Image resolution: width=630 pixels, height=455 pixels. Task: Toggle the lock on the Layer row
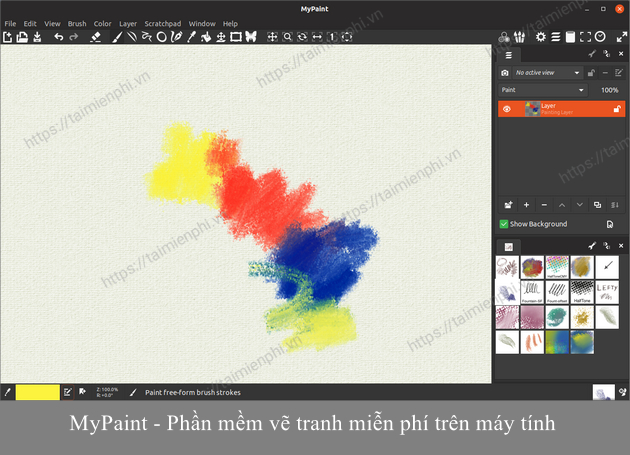tap(617, 109)
